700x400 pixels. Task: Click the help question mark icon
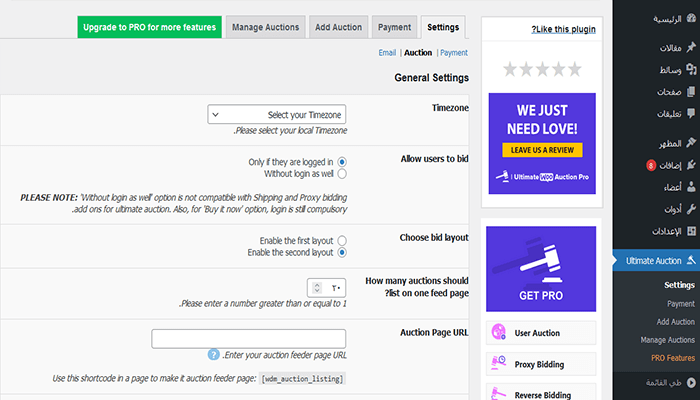click(213, 354)
